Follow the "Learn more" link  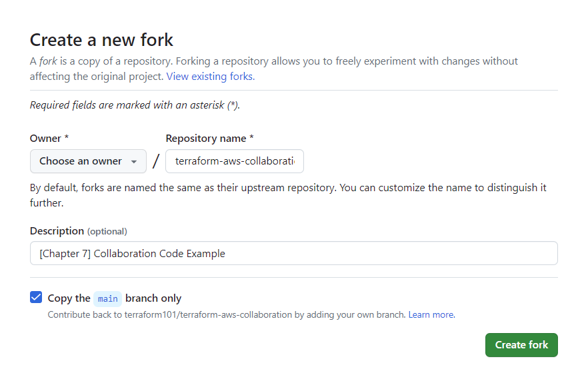pos(431,314)
